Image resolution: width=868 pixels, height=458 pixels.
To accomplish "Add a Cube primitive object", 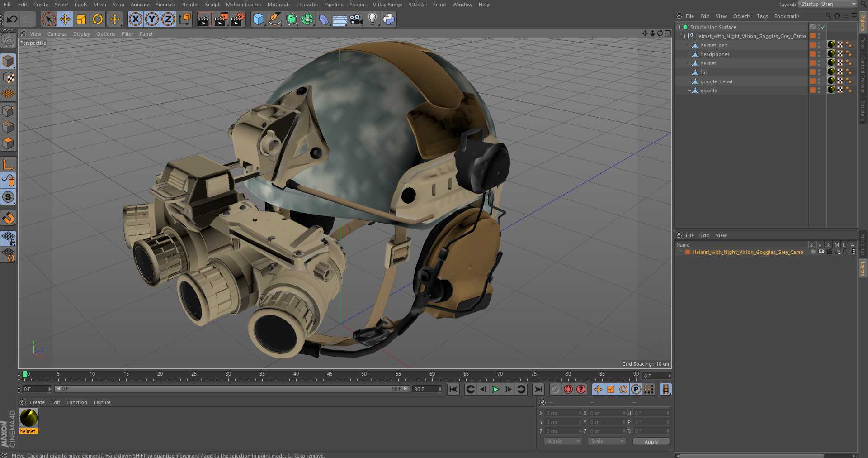I will pyautogui.click(x=258, y=19).
